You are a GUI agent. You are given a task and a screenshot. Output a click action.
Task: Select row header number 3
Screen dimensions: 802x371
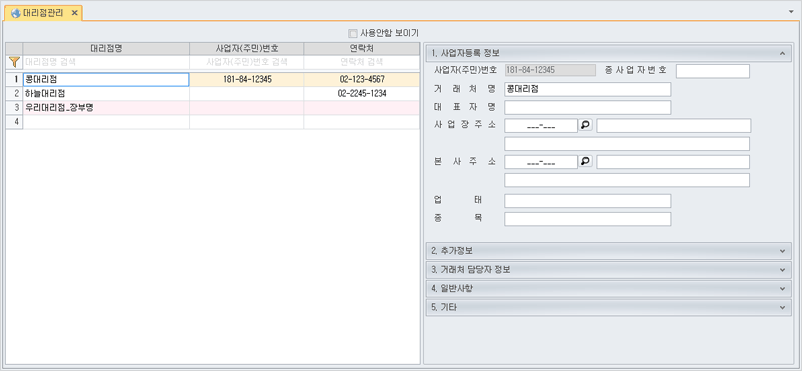pyautogui.click(x=14, y=108)
